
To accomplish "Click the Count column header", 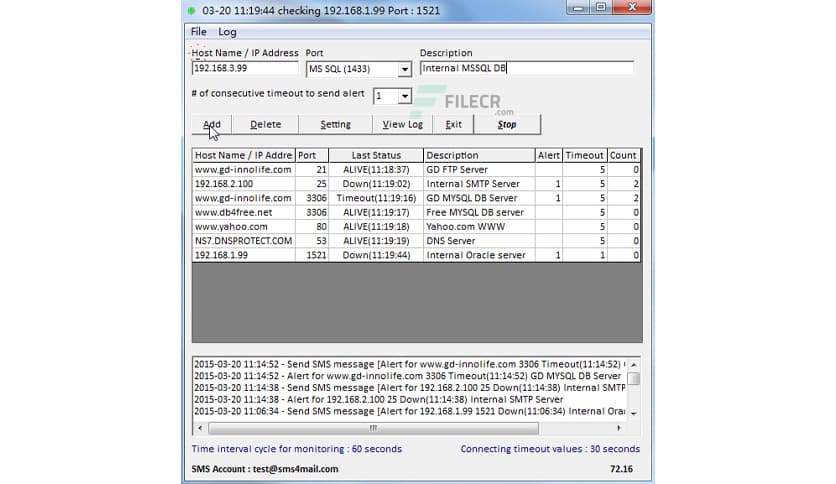I will [x=623, y=155].
